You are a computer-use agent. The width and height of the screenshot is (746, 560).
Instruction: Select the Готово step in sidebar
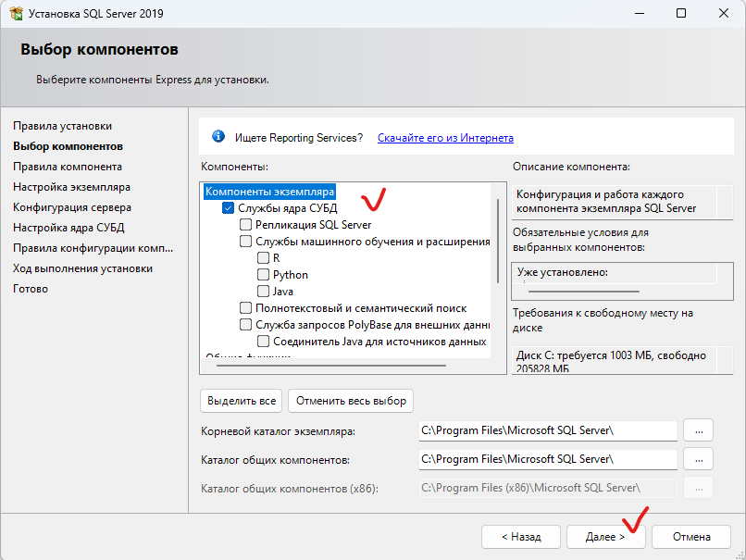coord(31,290)
